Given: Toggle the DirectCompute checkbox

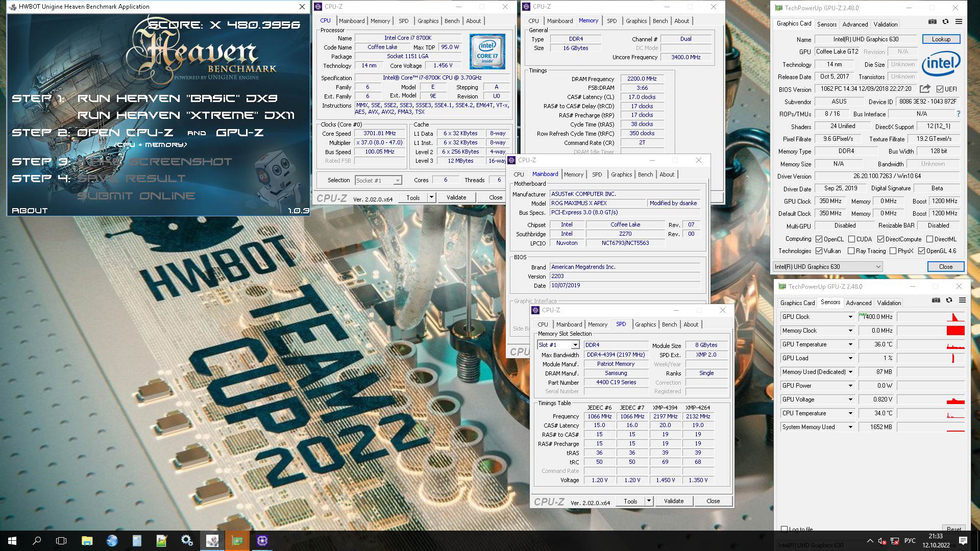Looking at the screenshot, I should click(880, 239).
